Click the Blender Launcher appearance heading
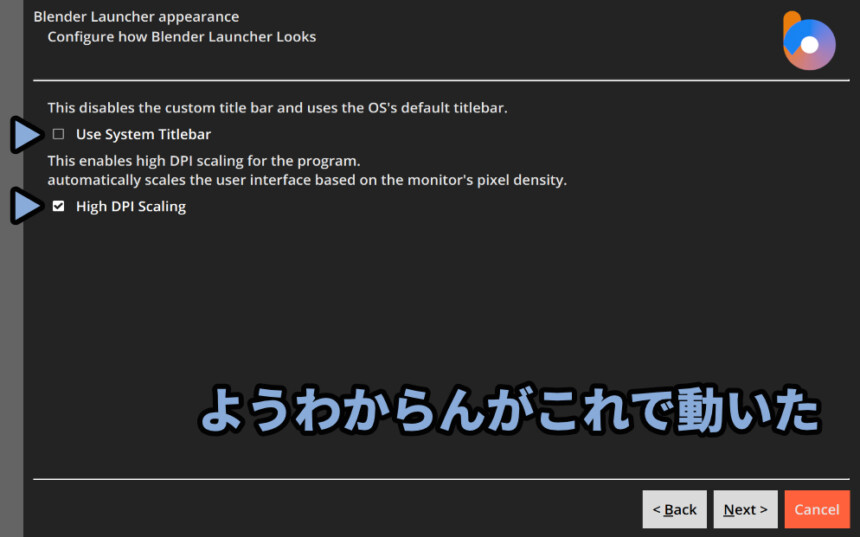 (x=136, y=17)
